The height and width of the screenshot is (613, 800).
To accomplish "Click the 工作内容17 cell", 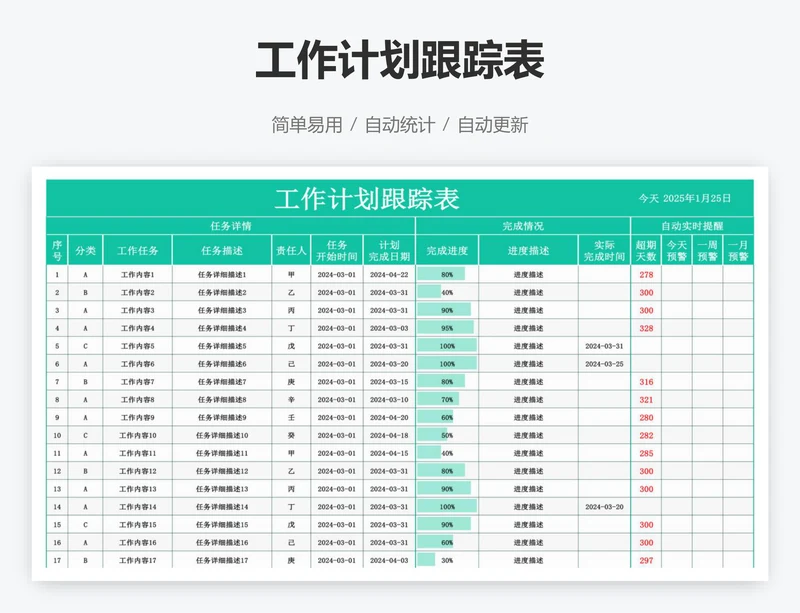I will [x=138, y=560].
